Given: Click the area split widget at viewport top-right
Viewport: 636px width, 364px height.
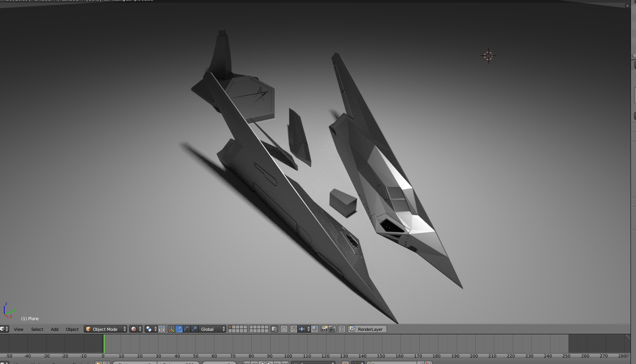Looking at the screenshot, I should coord(628,6).
